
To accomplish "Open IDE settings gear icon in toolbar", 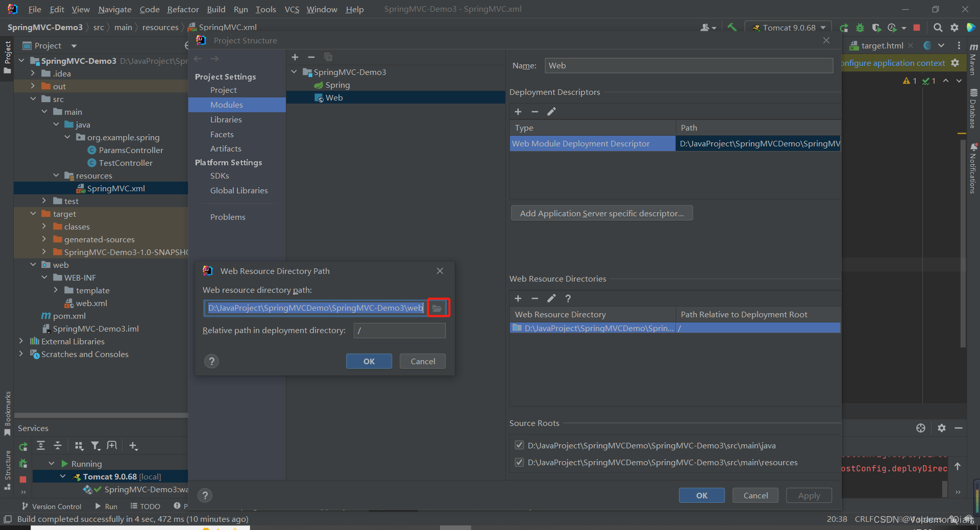I will (x=954, y=28).
